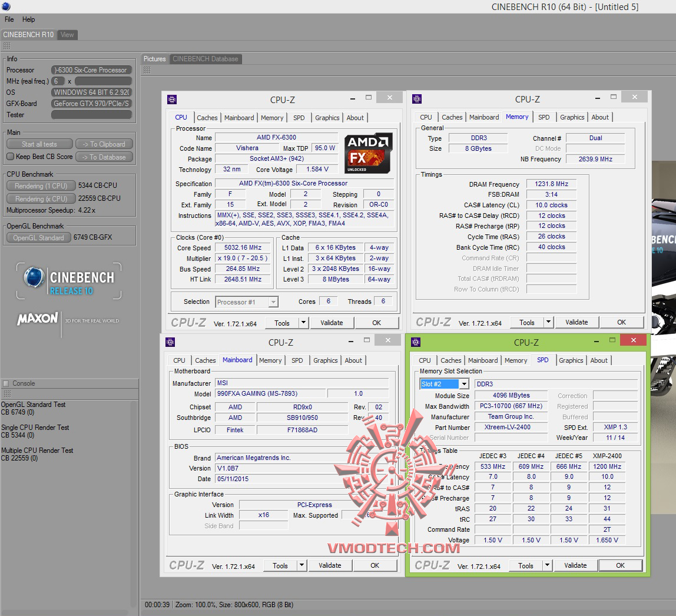Click the Tester input field
Image resolution: width=676 pixels, height=616 pixels.
(91, 115)
